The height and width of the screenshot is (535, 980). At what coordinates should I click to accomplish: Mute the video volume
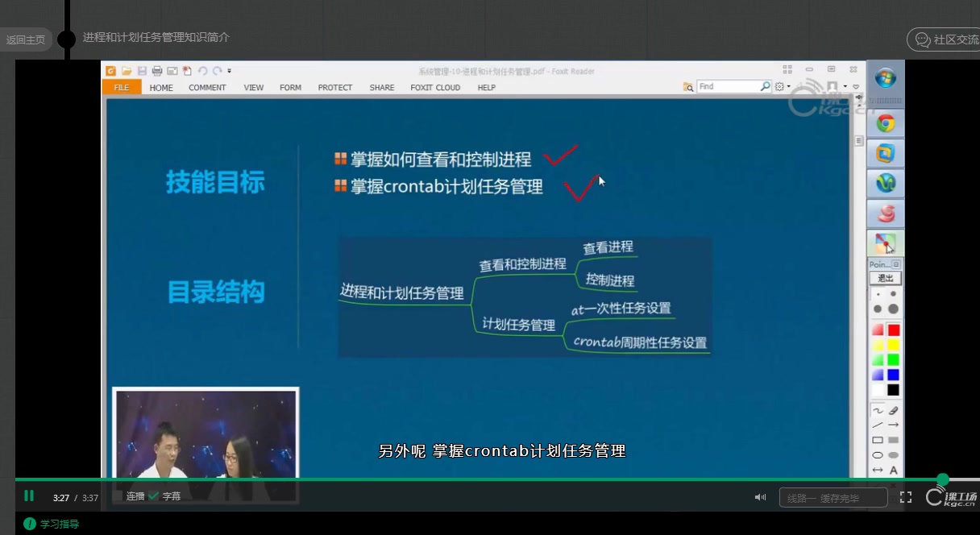tap(760, 497)
